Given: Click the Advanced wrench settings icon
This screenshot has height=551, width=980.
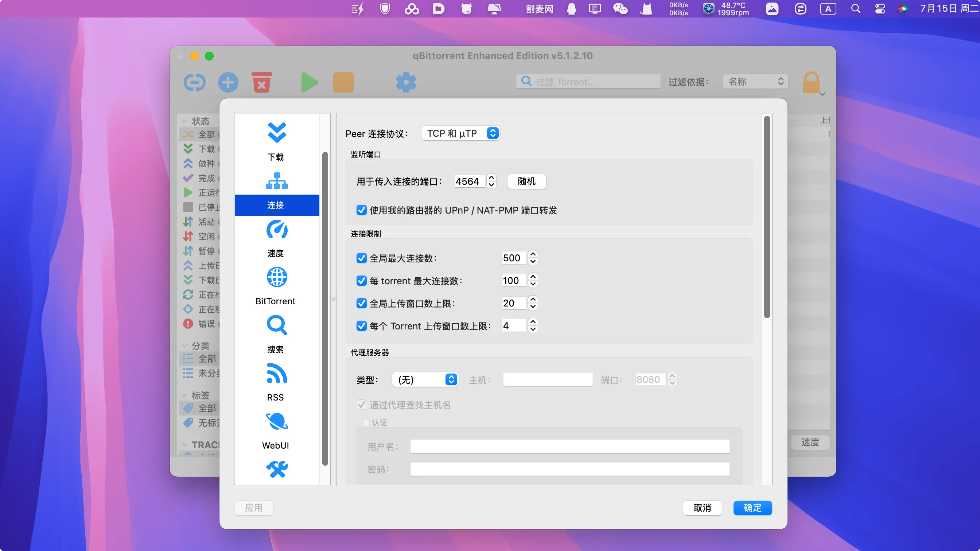Looking at the screenshot, I should [277, 469].
